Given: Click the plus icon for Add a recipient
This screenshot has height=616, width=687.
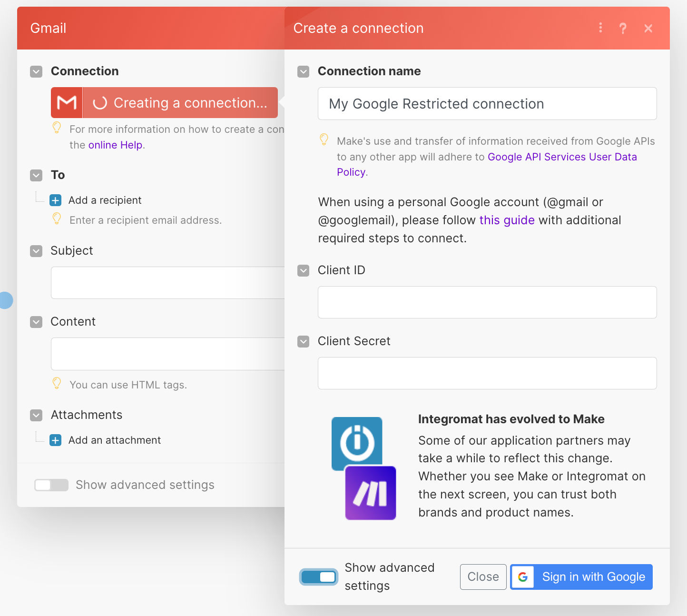Looking at the screenshot, I should click(x=56, y=200).
